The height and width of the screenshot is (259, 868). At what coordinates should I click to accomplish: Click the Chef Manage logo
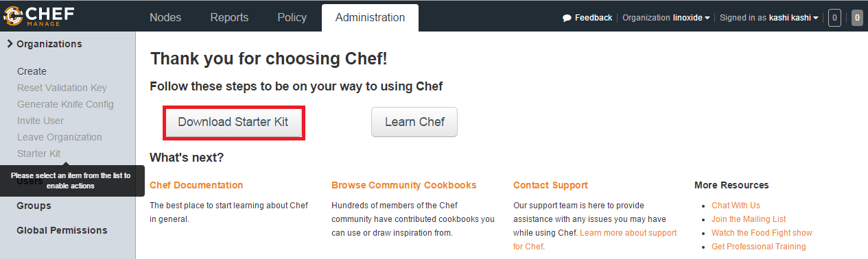tap(38, 16)
